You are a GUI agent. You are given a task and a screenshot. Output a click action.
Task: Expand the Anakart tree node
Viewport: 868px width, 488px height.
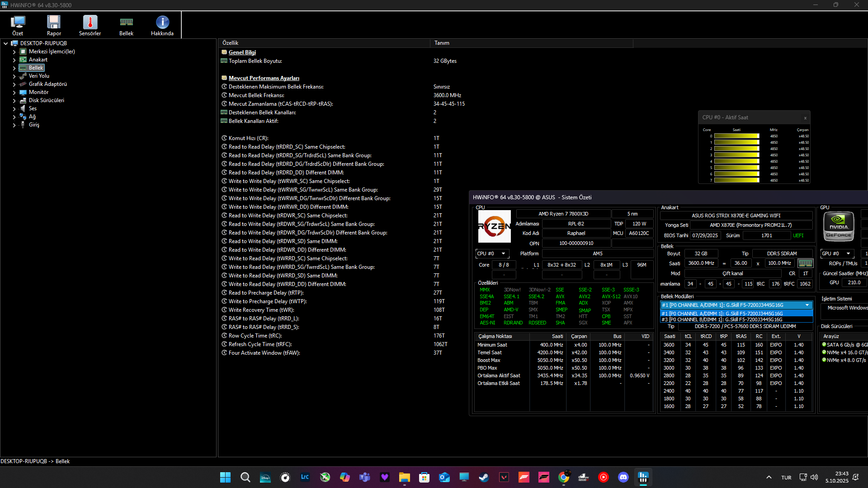tap(14, 60)
